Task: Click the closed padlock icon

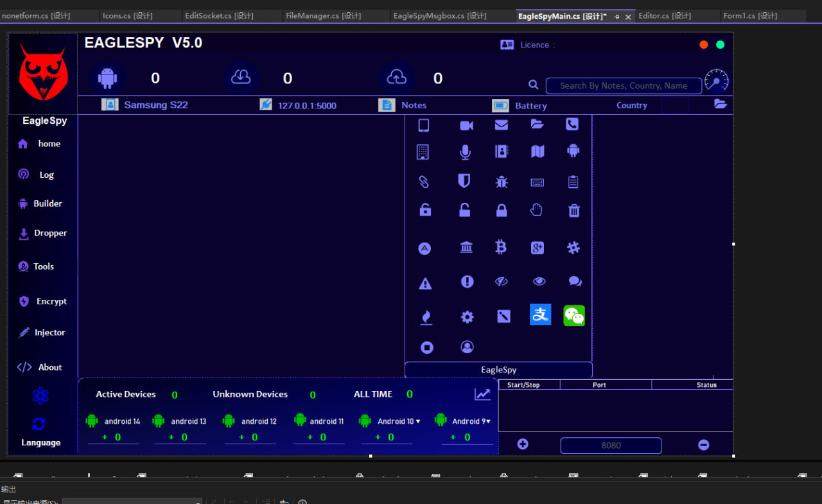Action: pyautogui.click(x=502, y=211)
